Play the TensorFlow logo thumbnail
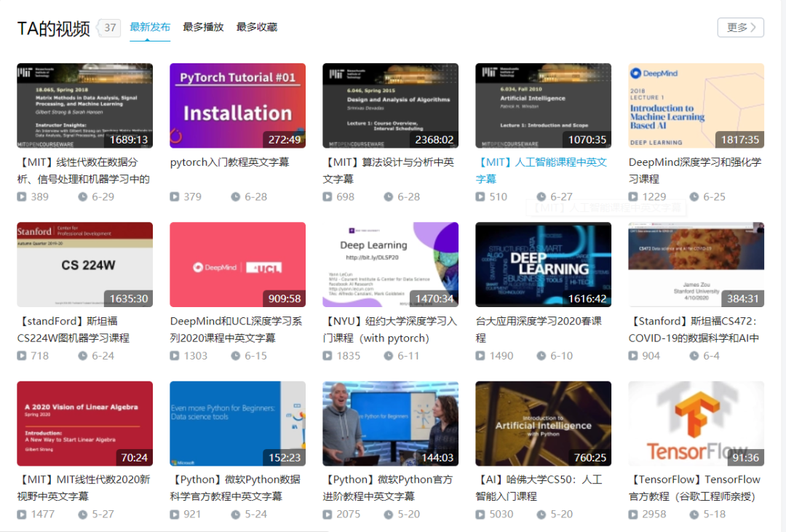The image size is (786, 532). click(x=696, y=423)
